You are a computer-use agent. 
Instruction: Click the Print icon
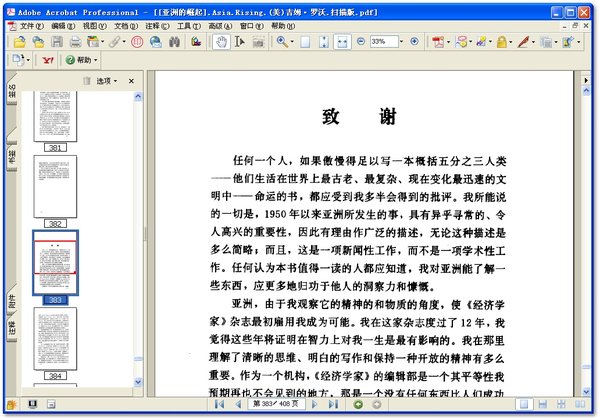pos(75,42)
